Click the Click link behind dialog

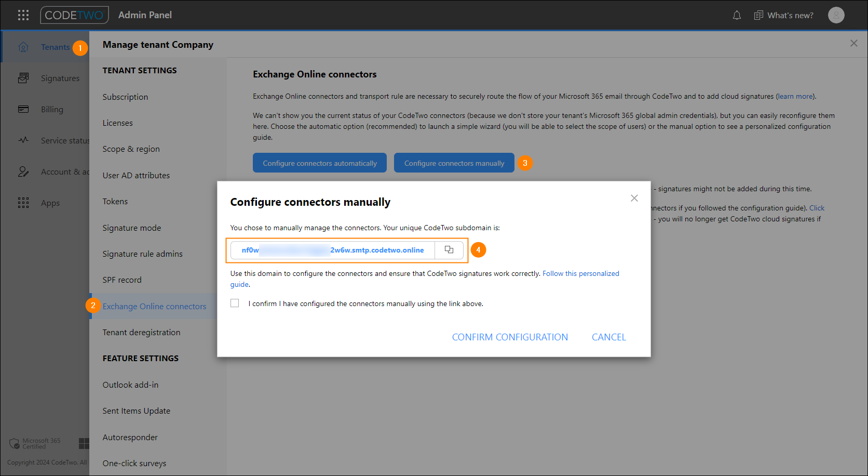817,208
